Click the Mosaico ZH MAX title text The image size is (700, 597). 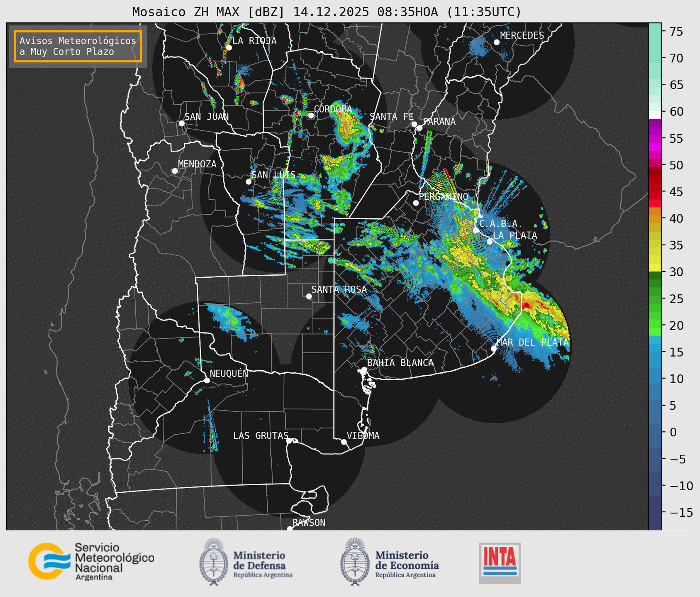327,12
